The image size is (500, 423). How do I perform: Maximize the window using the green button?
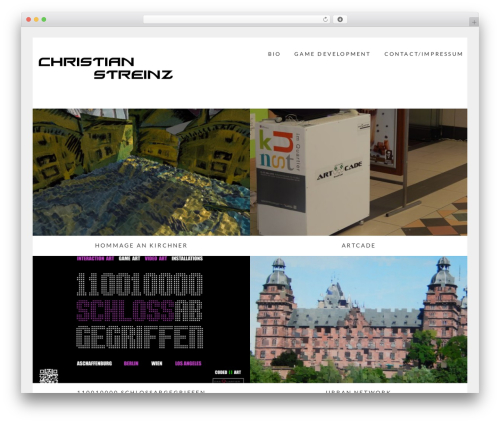coord(44,20)
